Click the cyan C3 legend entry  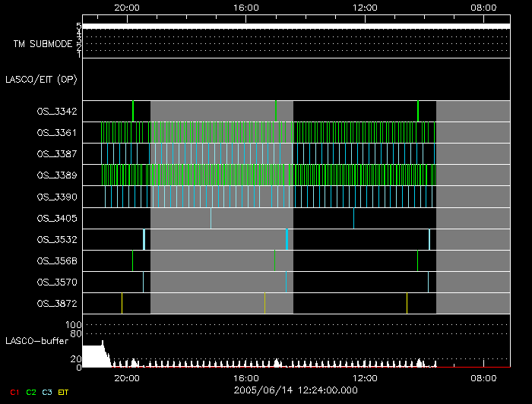click(47, 392)
